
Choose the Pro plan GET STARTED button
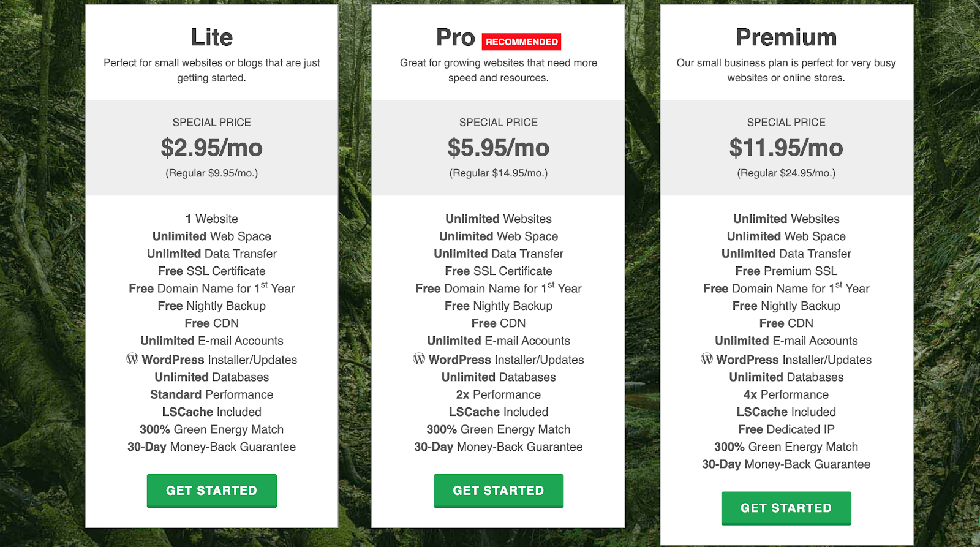point(499,491)
